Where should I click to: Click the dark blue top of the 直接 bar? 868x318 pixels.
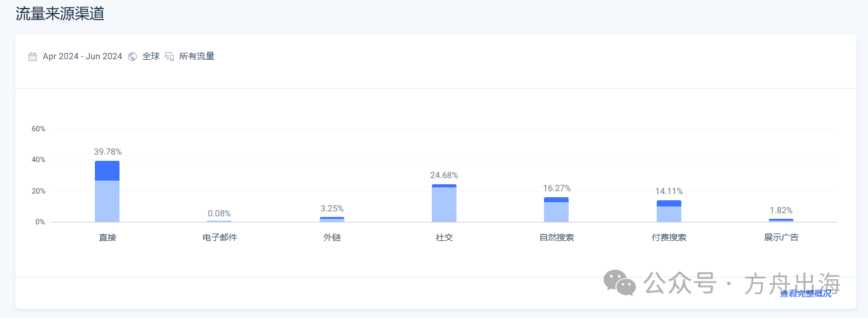click(107, 171)
